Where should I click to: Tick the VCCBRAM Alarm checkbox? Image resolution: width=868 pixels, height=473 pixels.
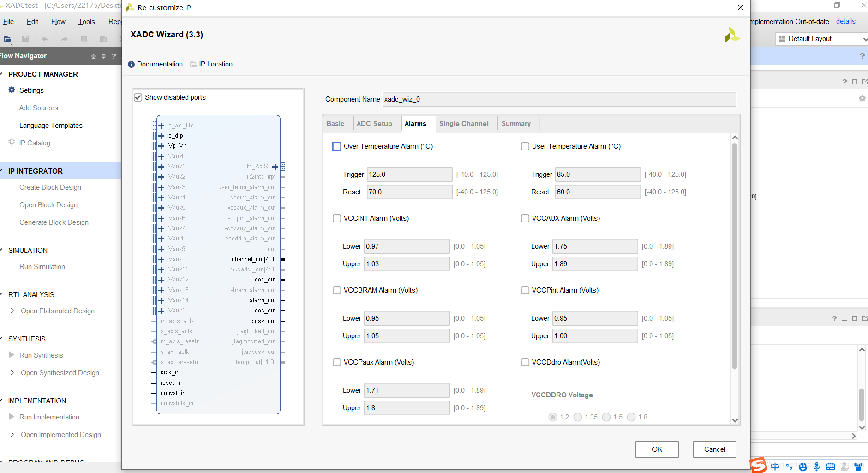pyautogui.click(x=337, y=290)
